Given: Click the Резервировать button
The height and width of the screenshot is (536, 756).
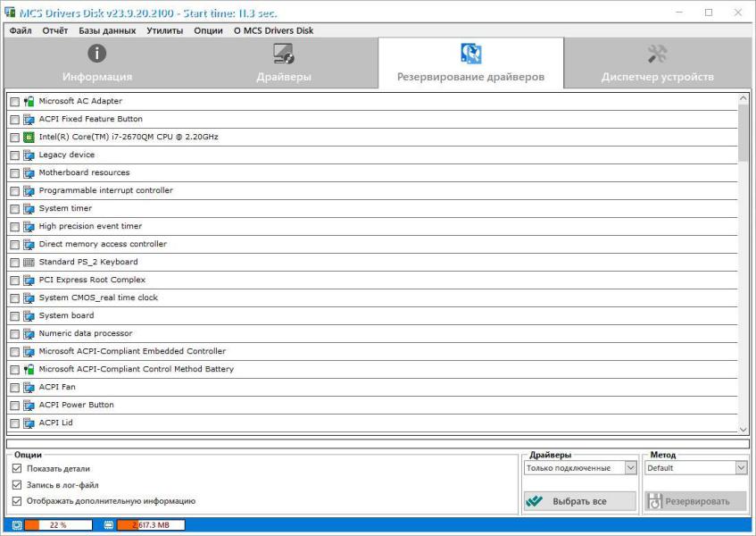Looking at the screenshot, I should click(695, 501).
